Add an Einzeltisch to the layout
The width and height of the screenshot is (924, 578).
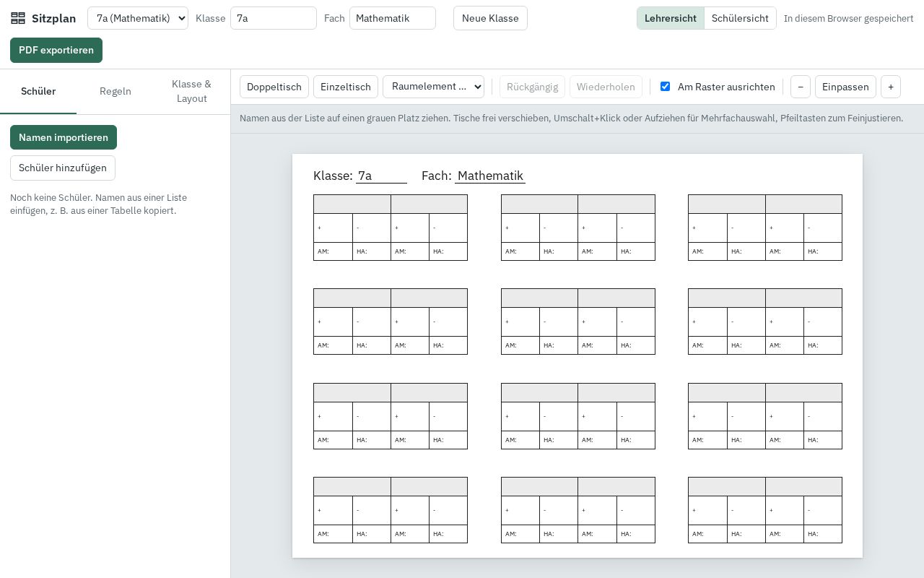(x=346, y=87)
